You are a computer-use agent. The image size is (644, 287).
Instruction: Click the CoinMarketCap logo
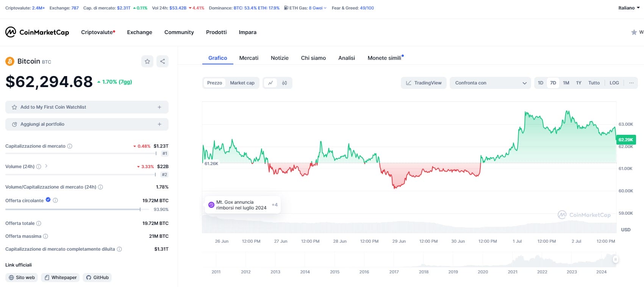[x=37, y=32]
